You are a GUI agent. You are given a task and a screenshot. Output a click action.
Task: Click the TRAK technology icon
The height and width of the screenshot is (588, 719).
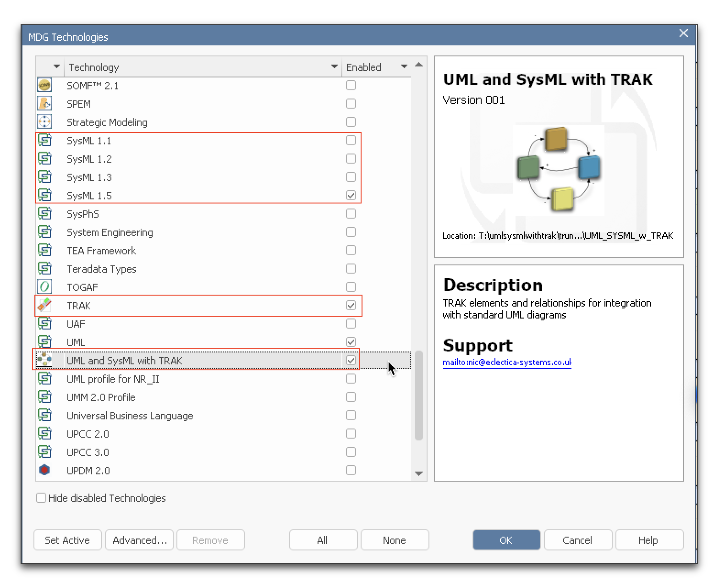(44, 305)
